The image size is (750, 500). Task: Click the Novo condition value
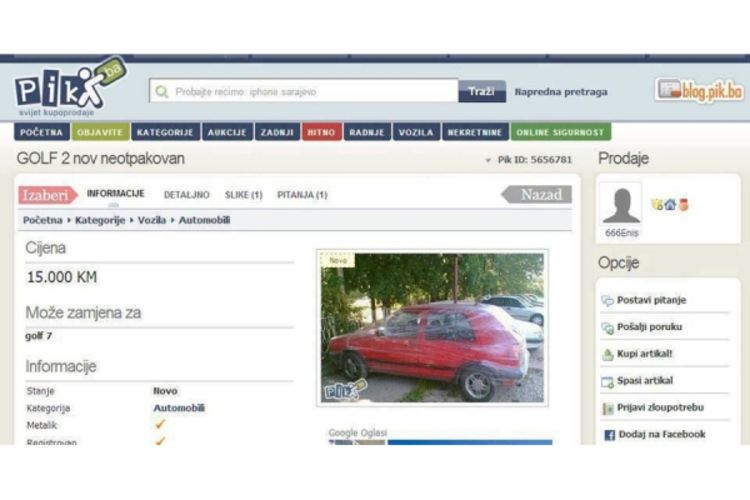pyautogui.click(x=165, y=391)
